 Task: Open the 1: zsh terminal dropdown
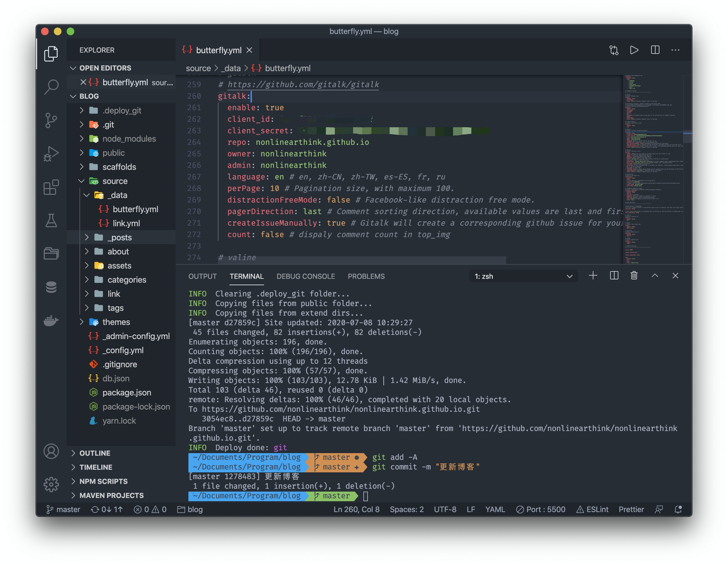(523, 276)
